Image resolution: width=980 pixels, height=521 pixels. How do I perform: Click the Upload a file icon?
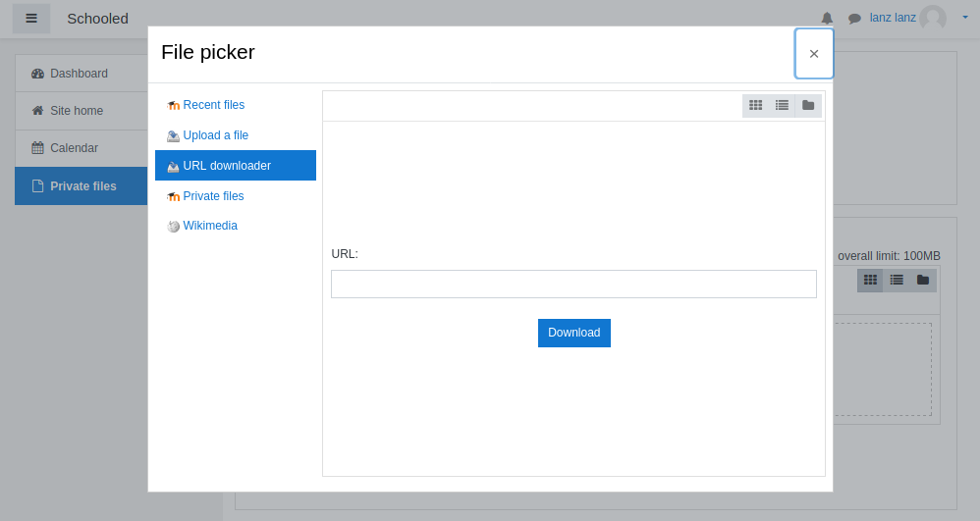click(x=173, y=136)
